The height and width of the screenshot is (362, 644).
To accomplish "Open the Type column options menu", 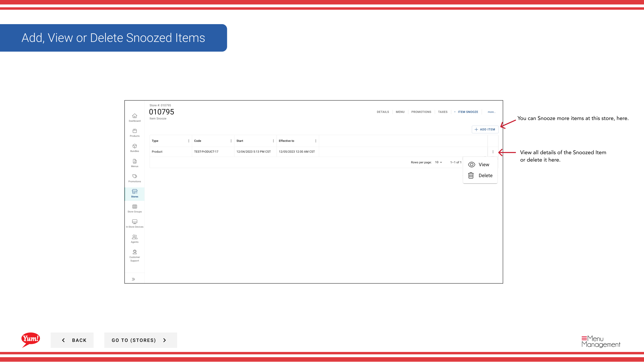I will [189, 141].
